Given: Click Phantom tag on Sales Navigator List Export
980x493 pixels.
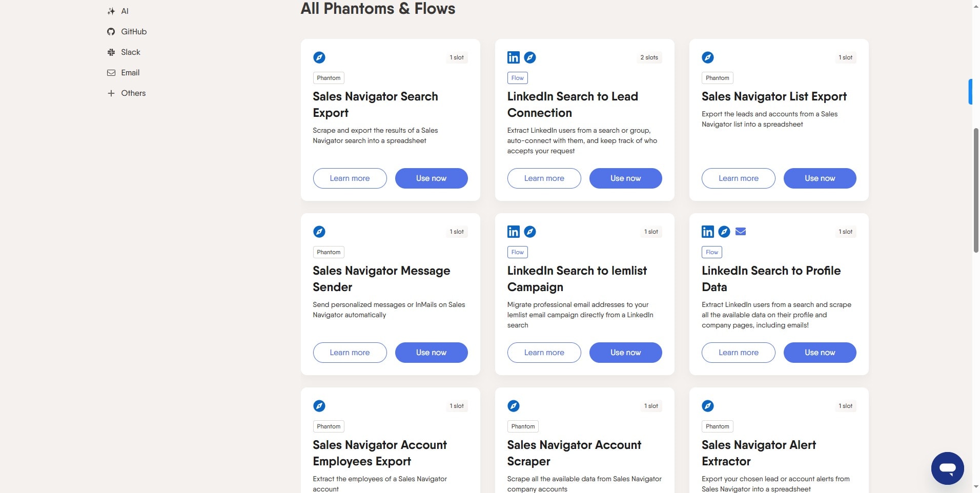Looking at the screenshot, I should 718,78.
